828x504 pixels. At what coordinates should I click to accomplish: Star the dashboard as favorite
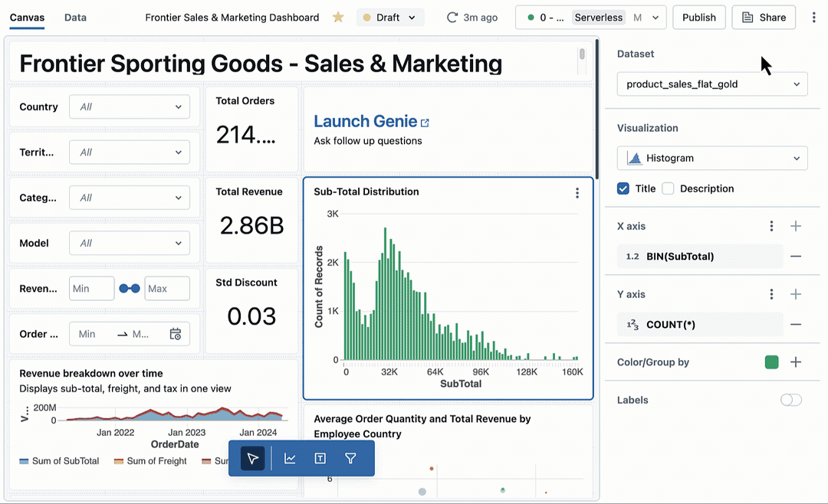(338, 18)
